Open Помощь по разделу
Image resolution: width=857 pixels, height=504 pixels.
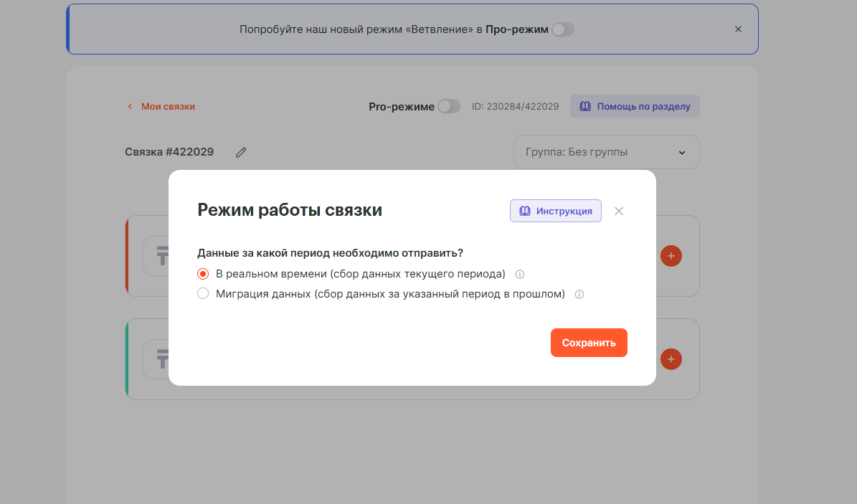[x=635, y=106]
